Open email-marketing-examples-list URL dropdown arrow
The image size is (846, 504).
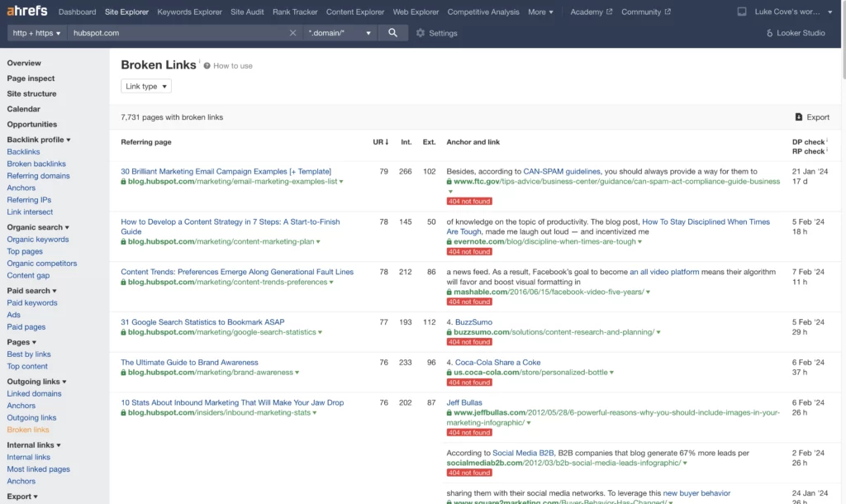click(x=341, y=182)
